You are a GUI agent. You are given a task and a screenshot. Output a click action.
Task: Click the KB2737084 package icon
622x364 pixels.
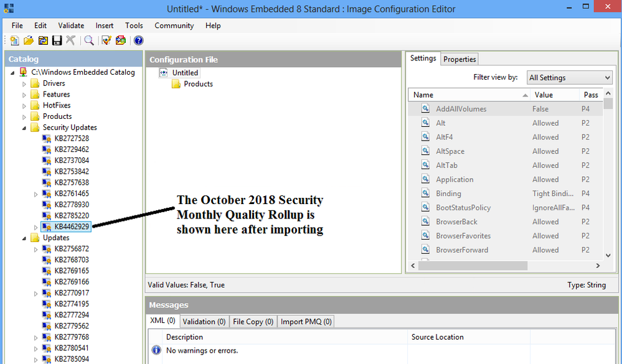47,161
